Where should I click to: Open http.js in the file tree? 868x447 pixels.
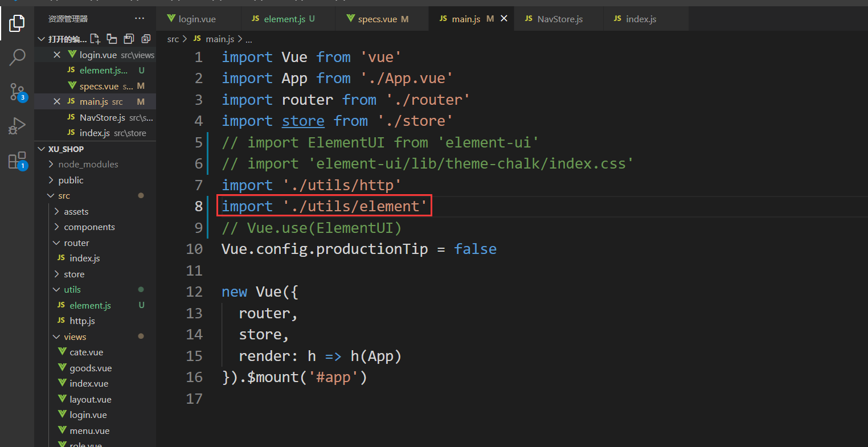(x=82, y=321)
